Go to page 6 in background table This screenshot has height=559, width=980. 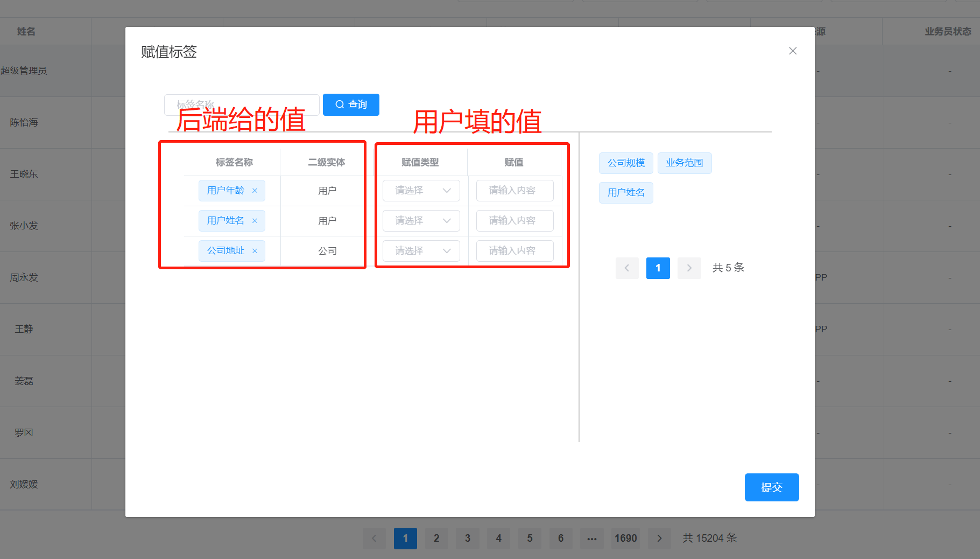[x=561, y=539]
